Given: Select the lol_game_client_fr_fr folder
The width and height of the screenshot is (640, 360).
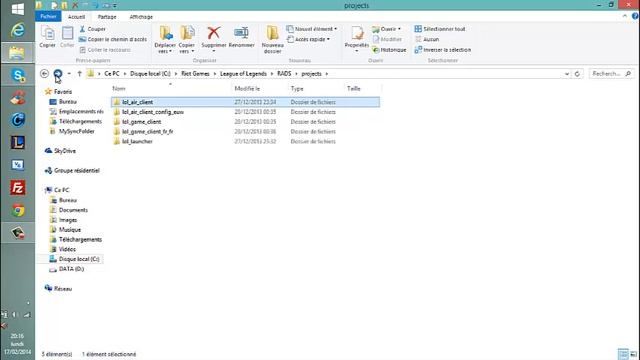Looking at the screenshot, I should tap(245, 131).
